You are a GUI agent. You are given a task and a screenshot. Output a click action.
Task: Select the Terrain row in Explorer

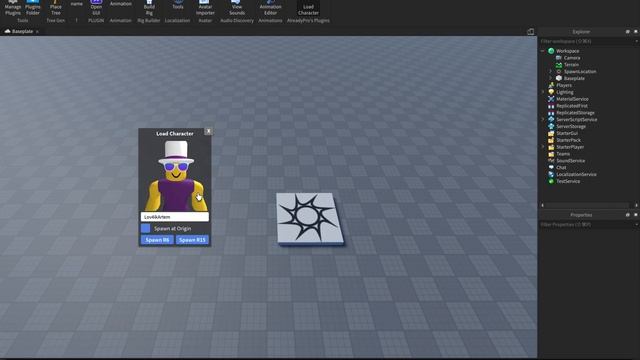tap(589, 64)
